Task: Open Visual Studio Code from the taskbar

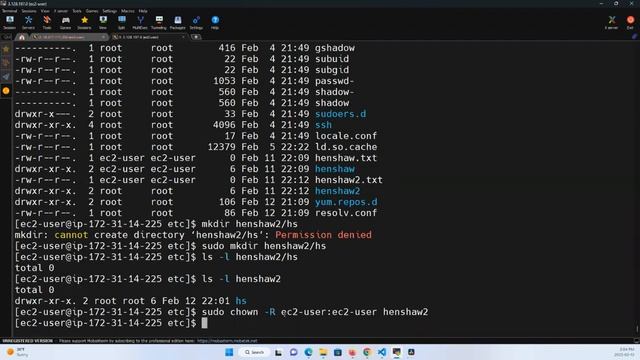Action: pyautogui.click(x=382, y=352)
